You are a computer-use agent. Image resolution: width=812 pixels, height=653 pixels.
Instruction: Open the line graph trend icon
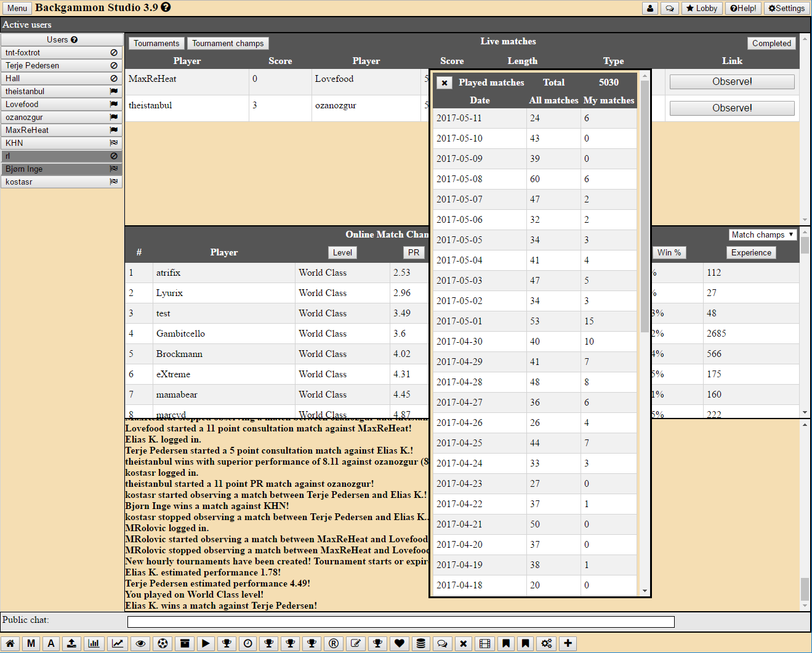(117, 643)
